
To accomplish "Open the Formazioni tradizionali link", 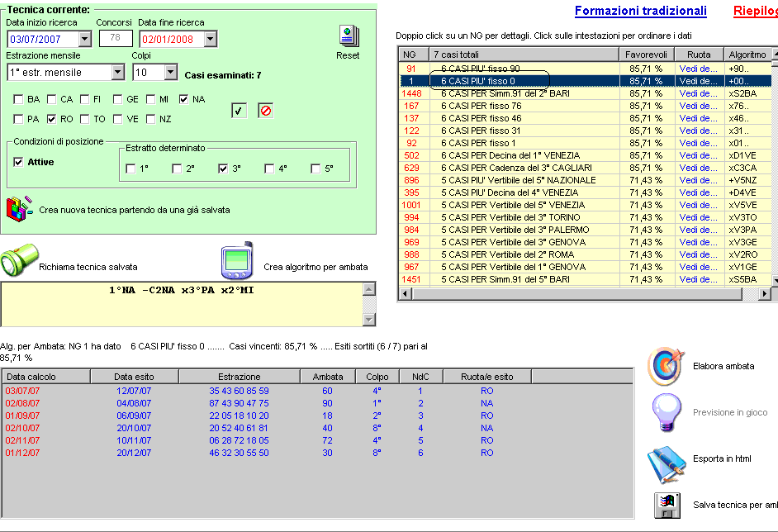I will [641, 11].
